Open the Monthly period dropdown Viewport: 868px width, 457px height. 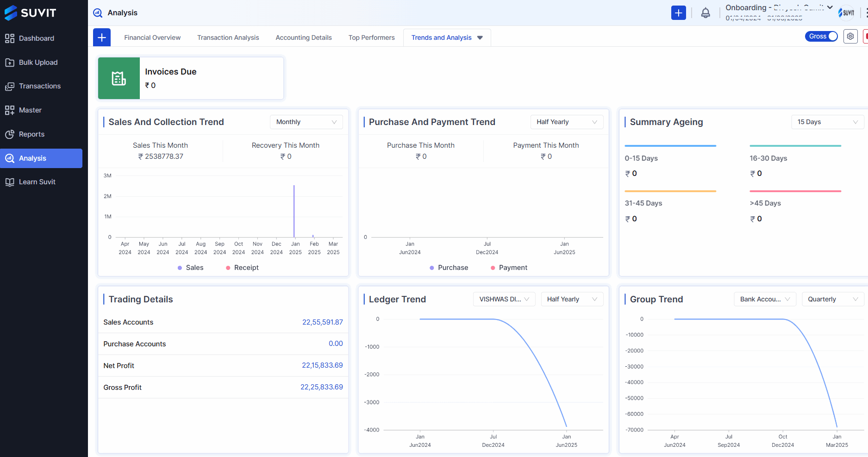[306, 122]
